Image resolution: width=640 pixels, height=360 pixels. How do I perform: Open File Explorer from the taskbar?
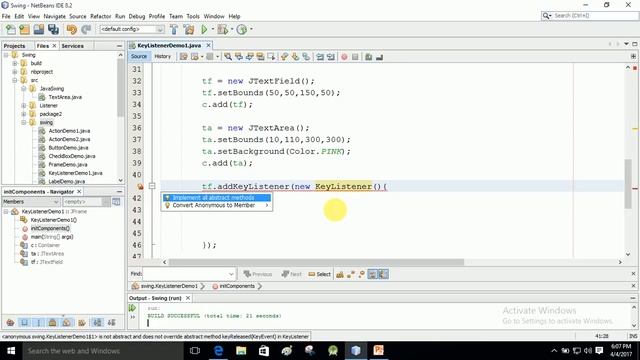point(241,351)
